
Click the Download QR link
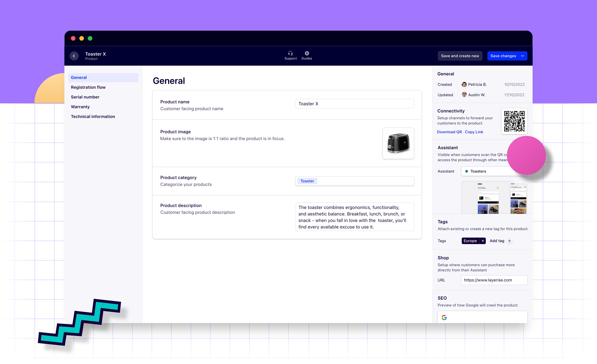pyautogui.click(x=449, y=132)
